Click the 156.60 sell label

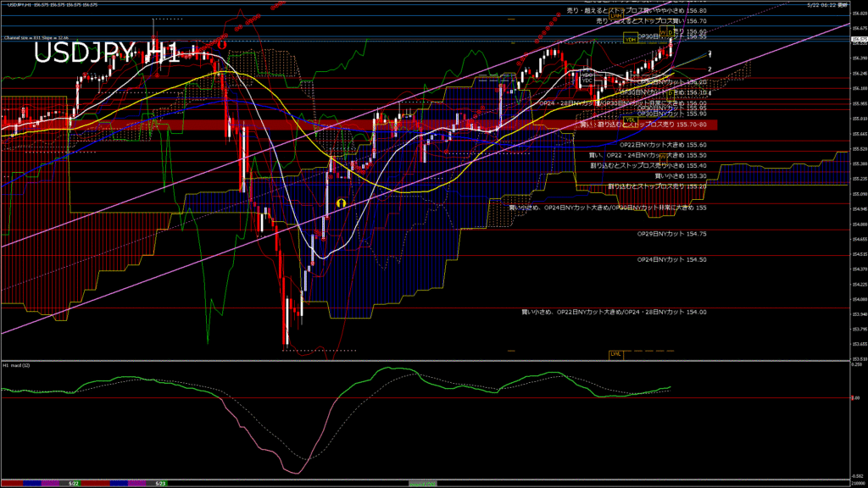(x=690, y=31)
